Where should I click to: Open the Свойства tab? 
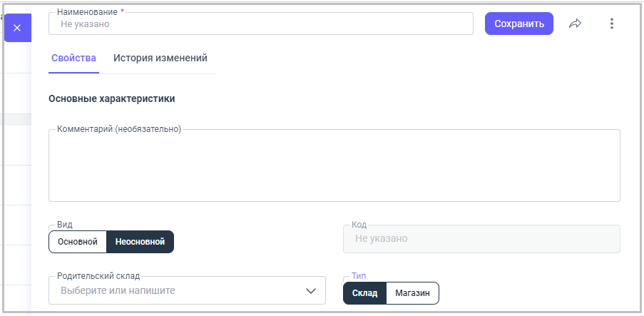(73, 58)
